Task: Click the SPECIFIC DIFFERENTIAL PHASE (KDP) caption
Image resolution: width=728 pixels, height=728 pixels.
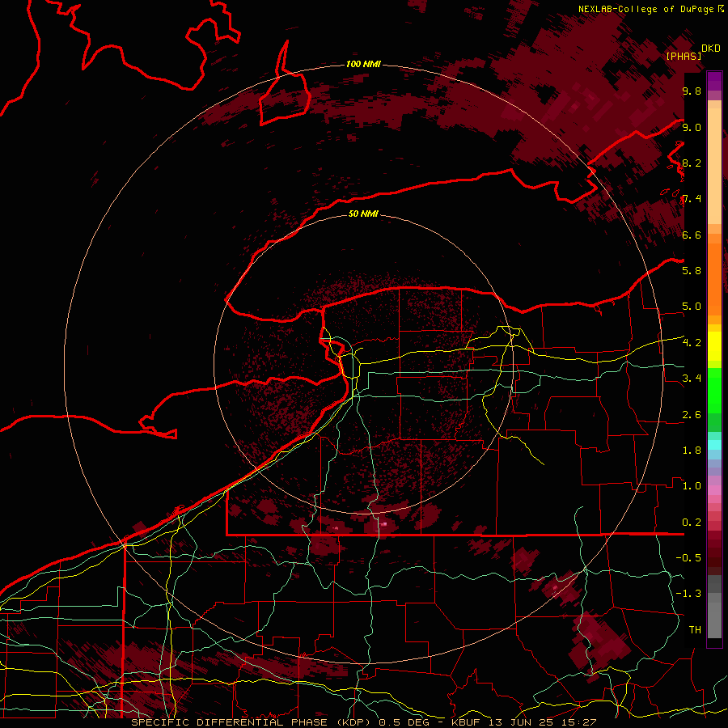Action: [x=252, y=722]
